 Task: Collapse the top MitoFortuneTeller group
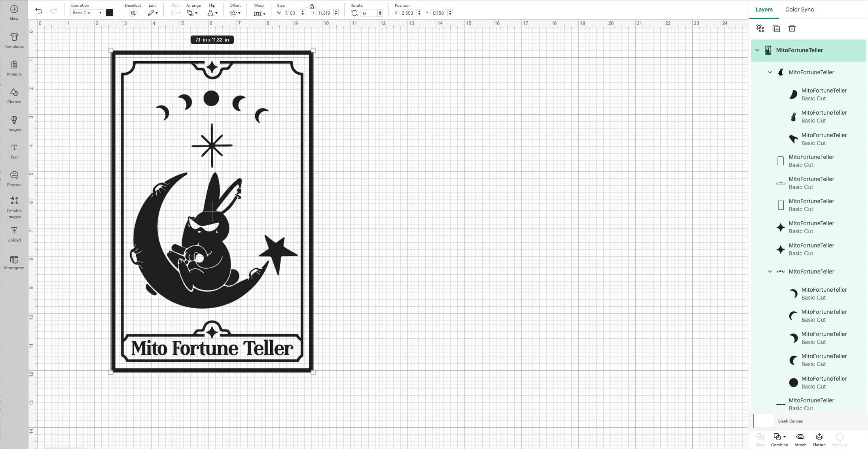[757, 50]
